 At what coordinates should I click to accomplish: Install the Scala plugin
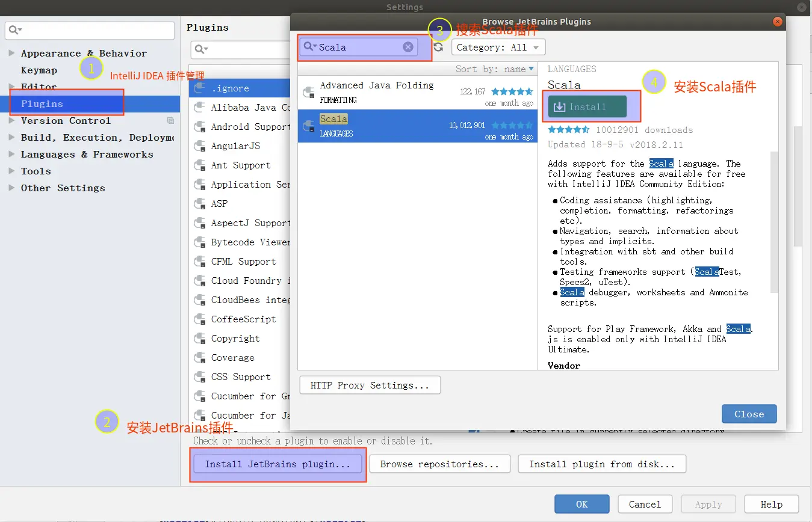tap(587, 106)
